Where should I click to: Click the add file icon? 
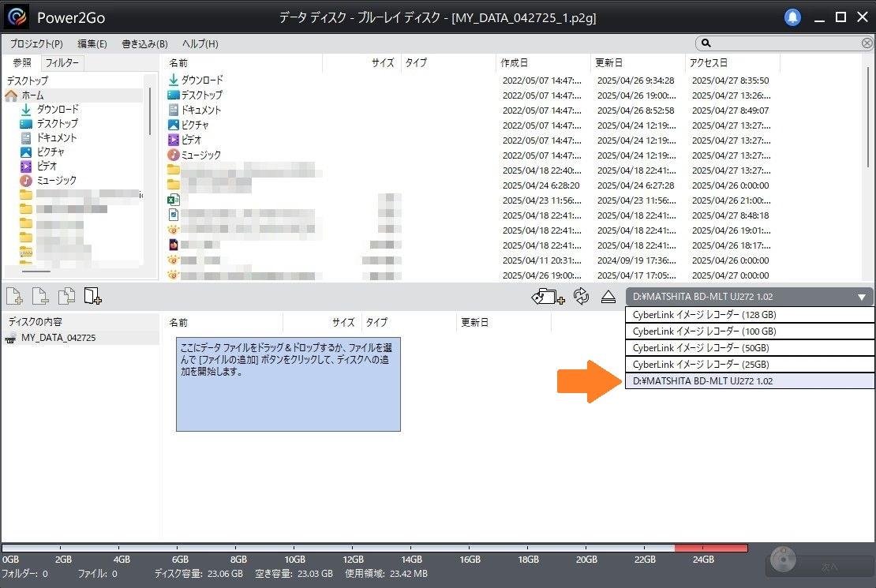14,296
